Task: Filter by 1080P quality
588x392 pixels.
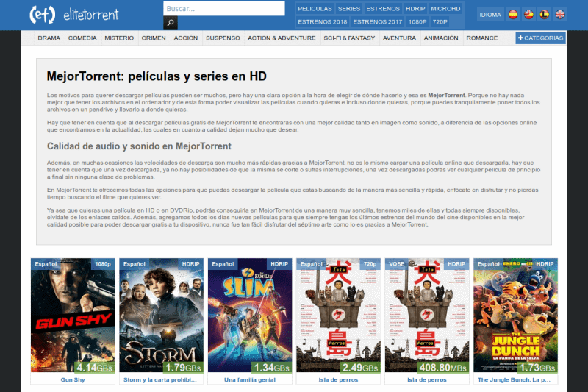Action: coord(417,22)
